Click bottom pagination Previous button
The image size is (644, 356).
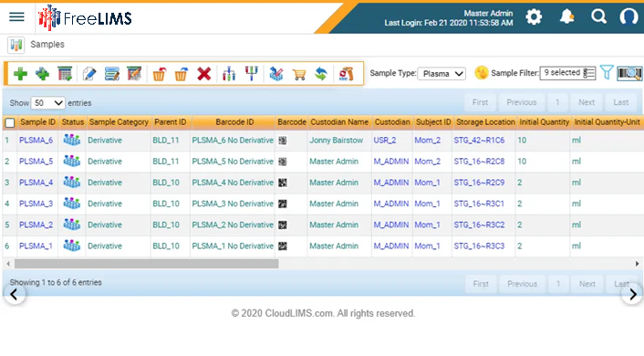(523, 284)
